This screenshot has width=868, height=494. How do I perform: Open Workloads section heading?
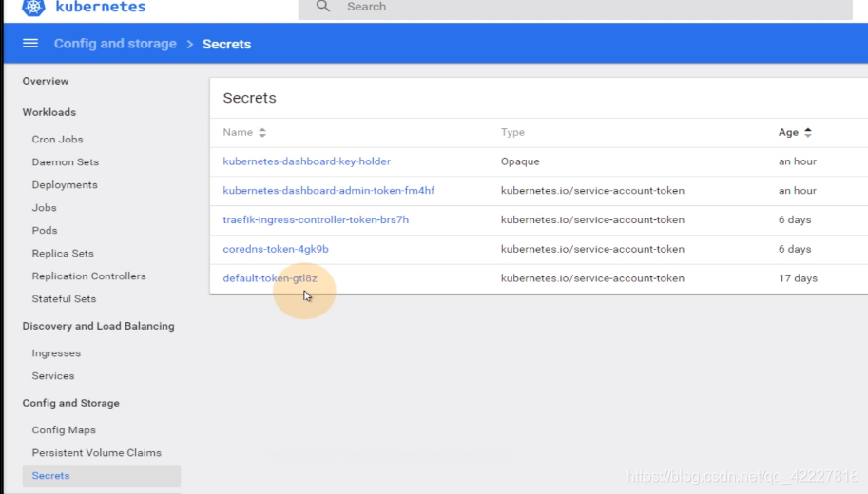click(49, 112)
